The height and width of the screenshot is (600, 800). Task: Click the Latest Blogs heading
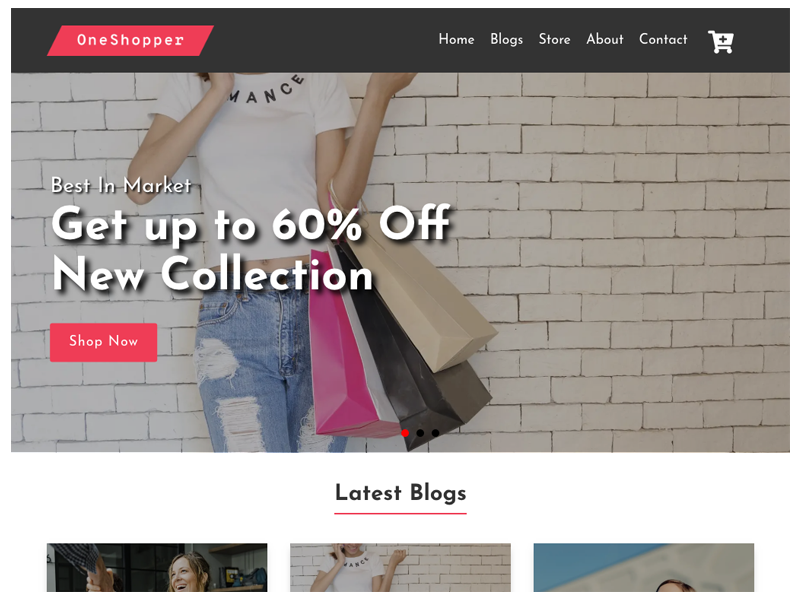[401, 493]
